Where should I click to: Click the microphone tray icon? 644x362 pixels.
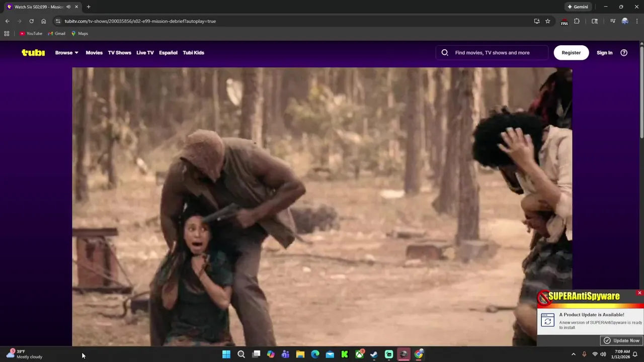tap(584, 354)
